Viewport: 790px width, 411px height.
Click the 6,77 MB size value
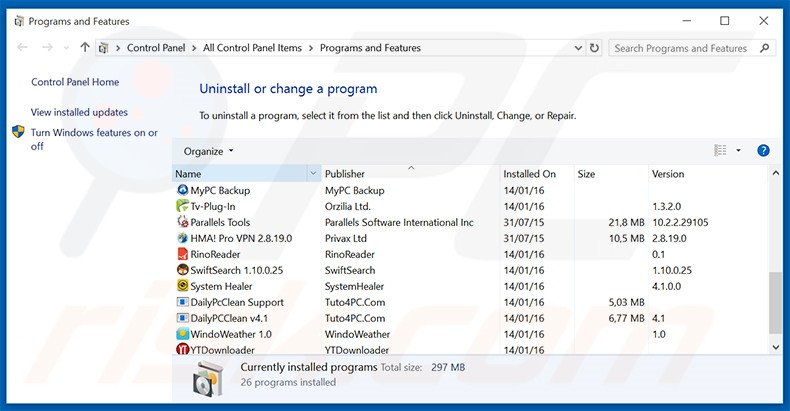point(626,318)
